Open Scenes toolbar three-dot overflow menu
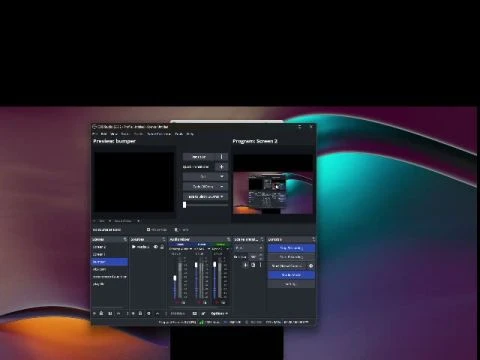This screenshot has width=480, height=360. 127,314
